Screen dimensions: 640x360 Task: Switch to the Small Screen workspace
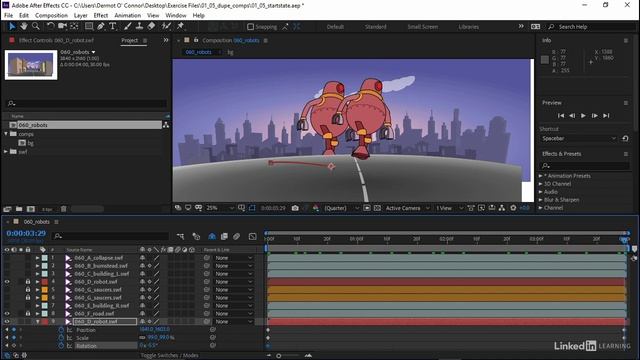pyautogui.click(x=422, y=27)
